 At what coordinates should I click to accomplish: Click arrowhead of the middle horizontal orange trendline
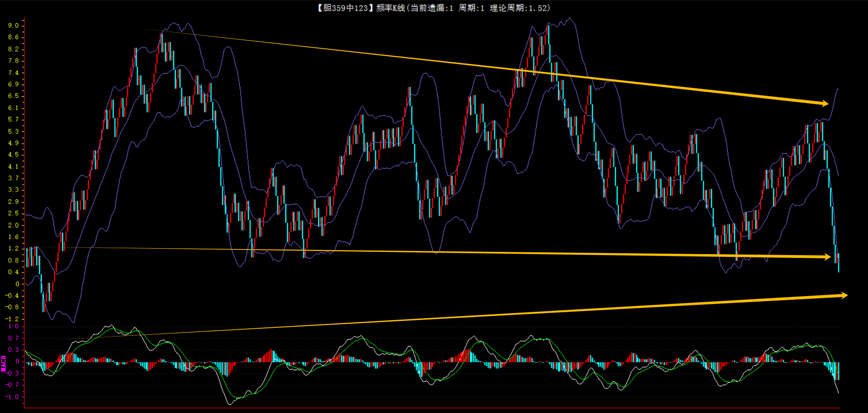(827, 256)
